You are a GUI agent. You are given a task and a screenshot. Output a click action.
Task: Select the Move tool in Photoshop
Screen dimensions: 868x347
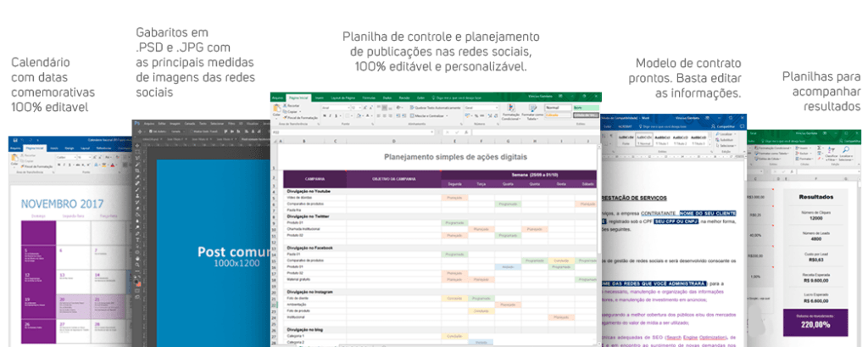coord(137,146)
